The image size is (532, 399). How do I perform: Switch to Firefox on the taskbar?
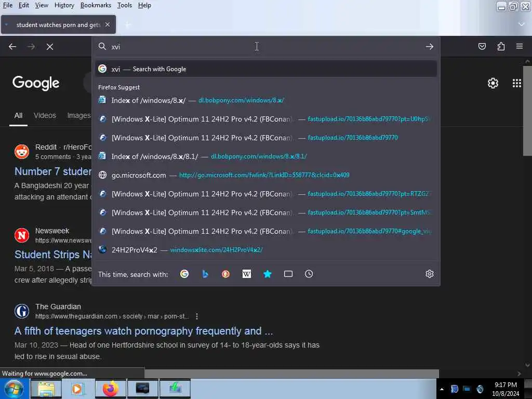[x=111, y=389]
